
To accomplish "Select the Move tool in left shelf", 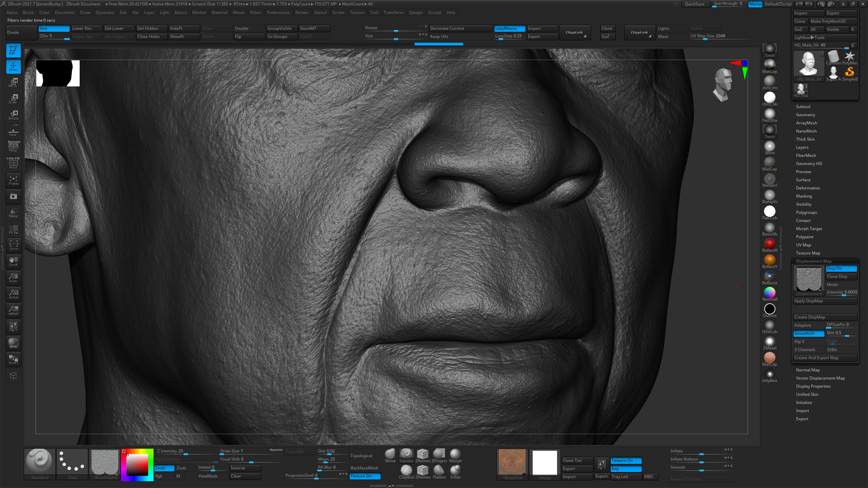I will point(13,83).
